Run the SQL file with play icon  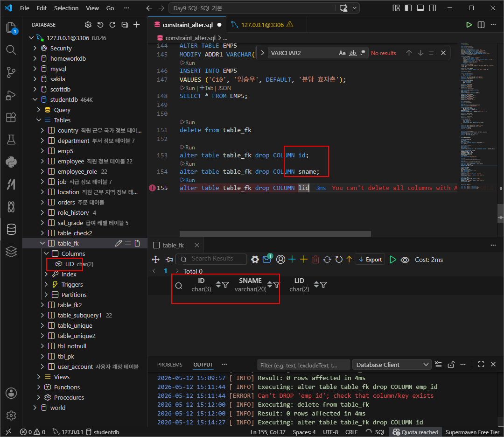469,25
